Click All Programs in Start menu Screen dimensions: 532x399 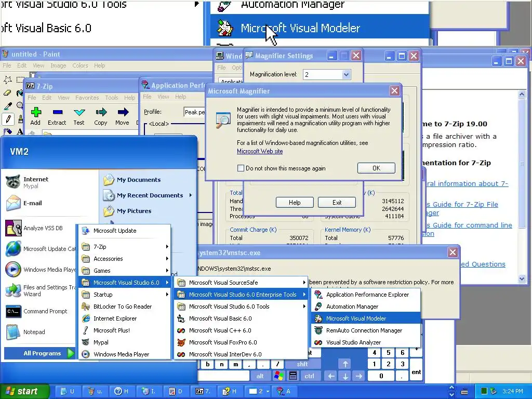39,353
